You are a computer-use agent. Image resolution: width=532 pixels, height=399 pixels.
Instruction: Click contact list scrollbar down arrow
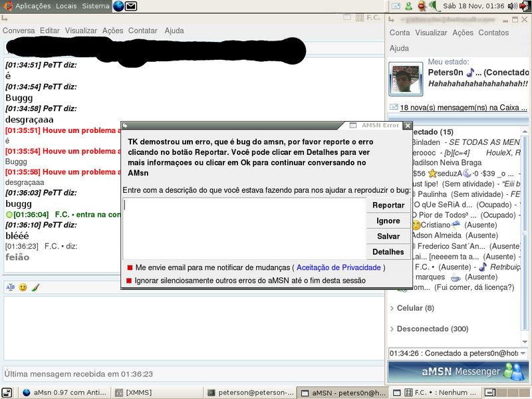(525, 342)
